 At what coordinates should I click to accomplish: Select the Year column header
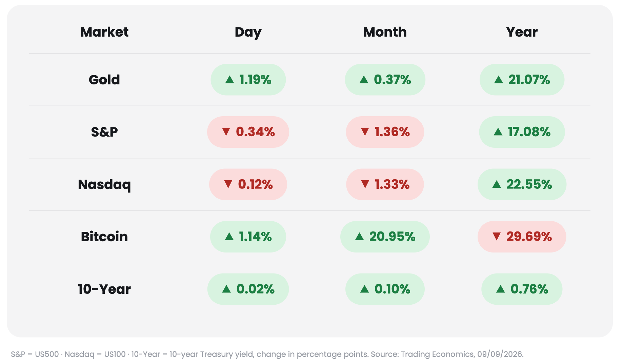pyautogui.click(x=522, y=32)
